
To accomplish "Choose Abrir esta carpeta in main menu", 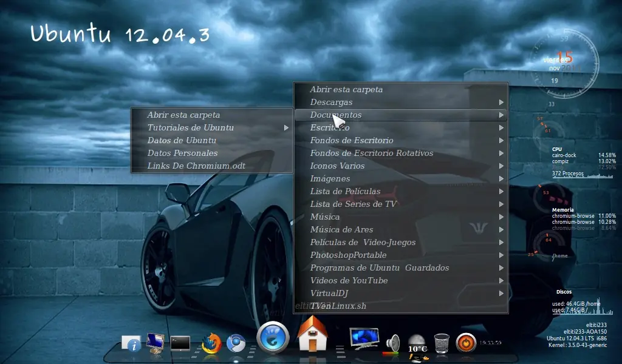I will tap(401, 90).
